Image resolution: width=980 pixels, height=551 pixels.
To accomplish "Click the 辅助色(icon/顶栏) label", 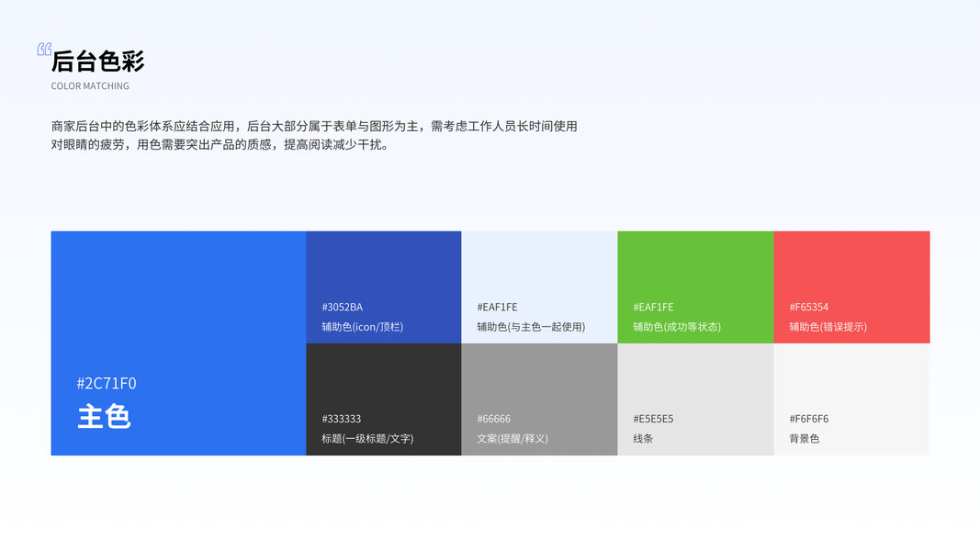I will [363, 327].
